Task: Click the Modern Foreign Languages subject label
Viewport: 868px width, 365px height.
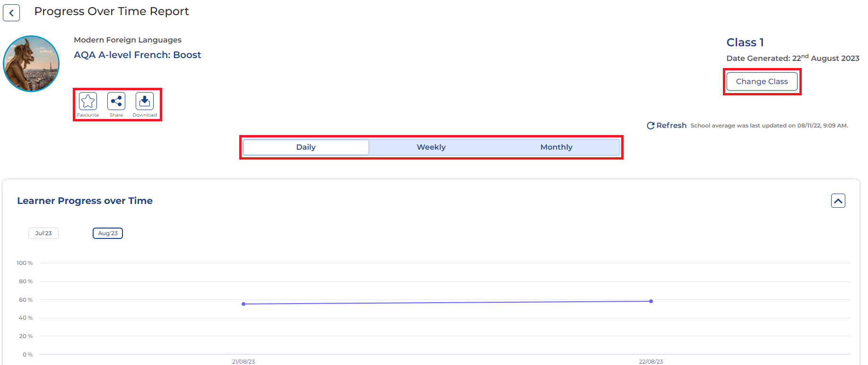Action: (x=128, y=40)
